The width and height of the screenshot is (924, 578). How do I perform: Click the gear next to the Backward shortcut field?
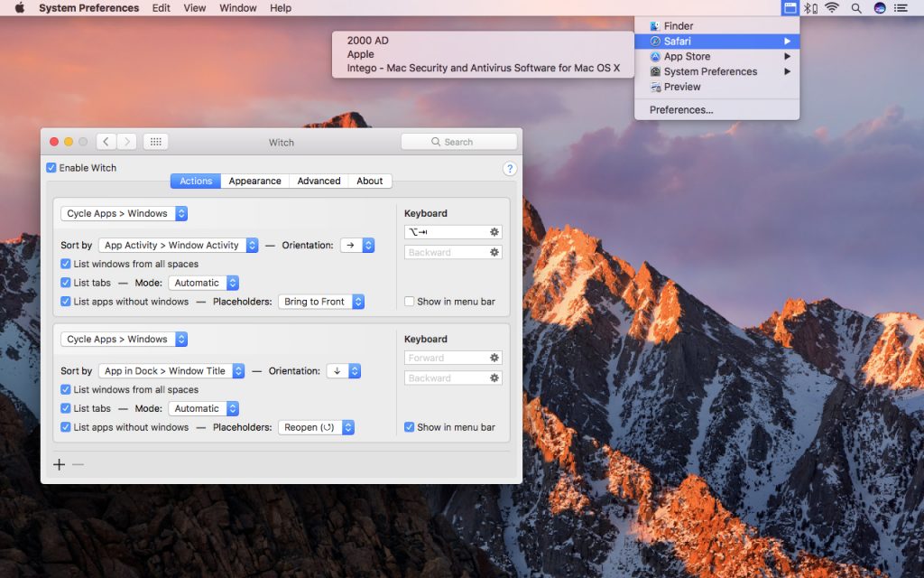(494, 252)
